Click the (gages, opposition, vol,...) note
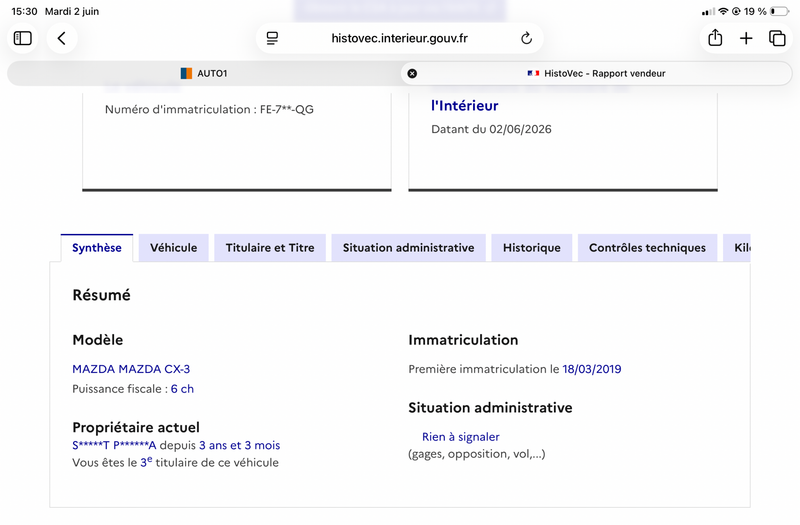Image resolution: width=800 pixels, height=525 pixels. (x=477, y=454)
